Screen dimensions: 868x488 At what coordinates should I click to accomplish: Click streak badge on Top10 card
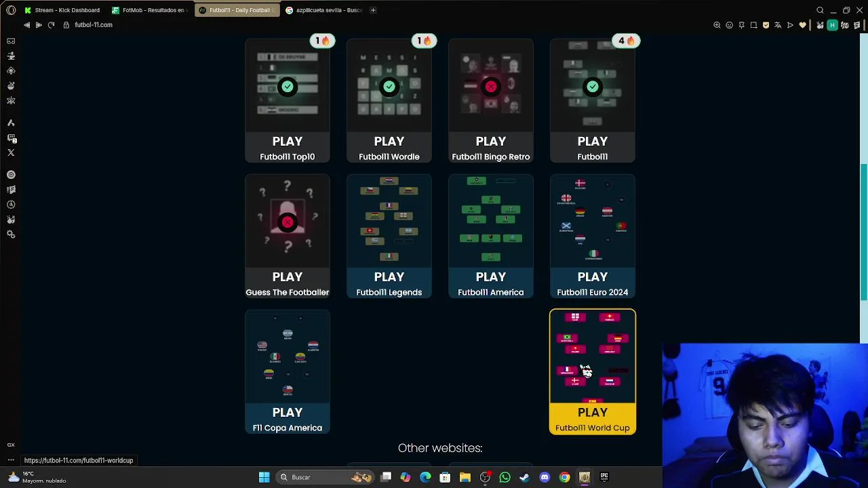321,41
